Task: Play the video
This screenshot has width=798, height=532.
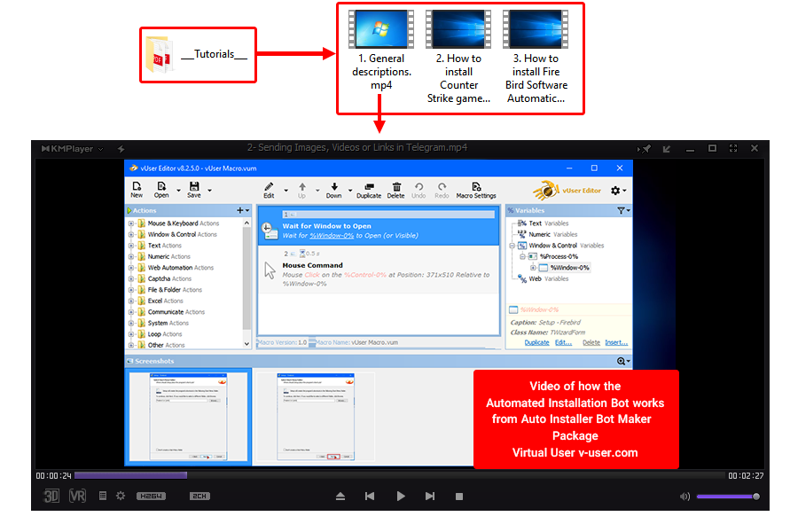Action: coord(401,496)
